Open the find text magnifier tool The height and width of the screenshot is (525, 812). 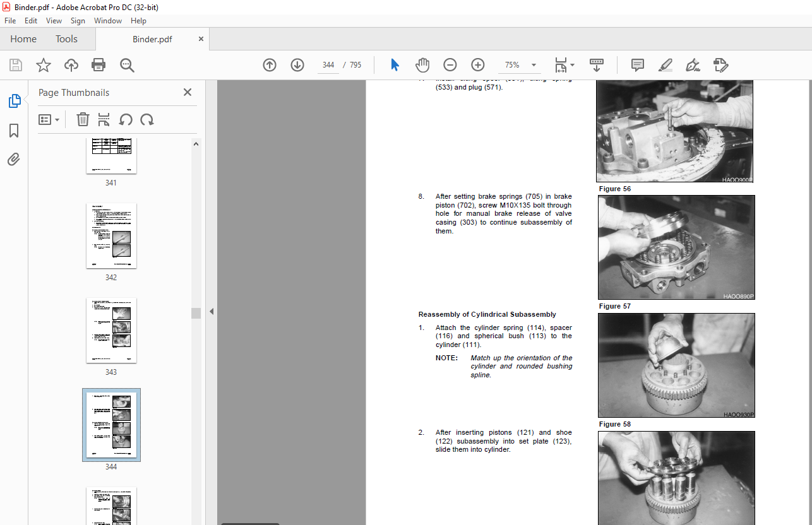pyautogui.click(x=127, y=65)
